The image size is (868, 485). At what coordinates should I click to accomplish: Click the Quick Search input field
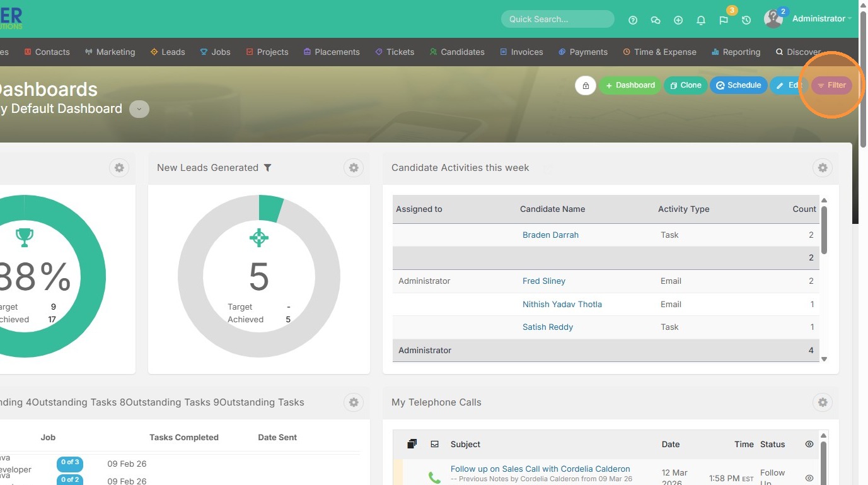tap(557, 19)
